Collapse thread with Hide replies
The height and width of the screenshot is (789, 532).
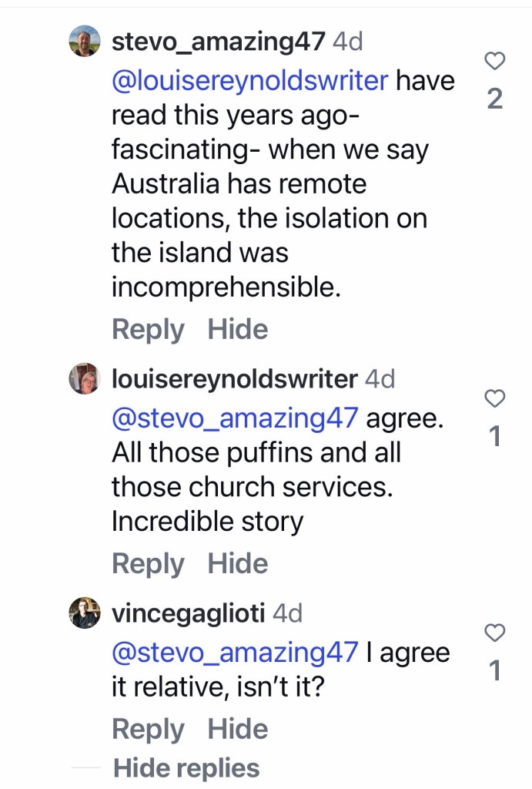(x=186, y=768)
